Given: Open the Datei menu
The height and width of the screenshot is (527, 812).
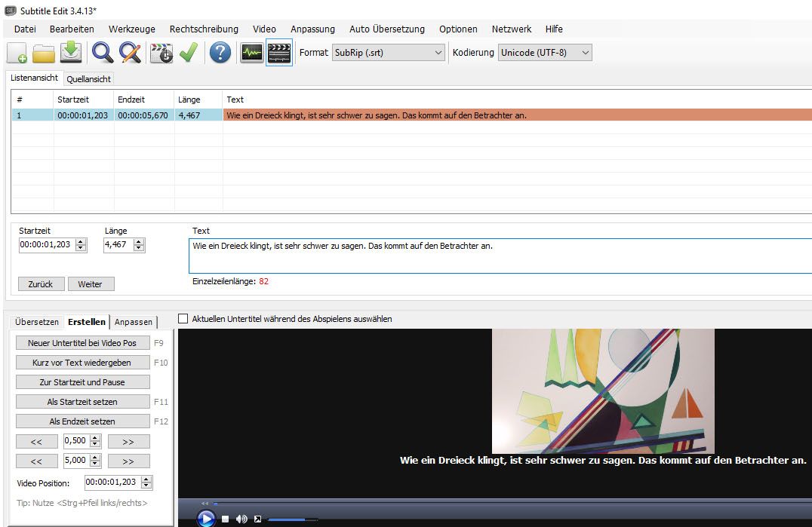Looking at the screenshot, I should (25, 29).
